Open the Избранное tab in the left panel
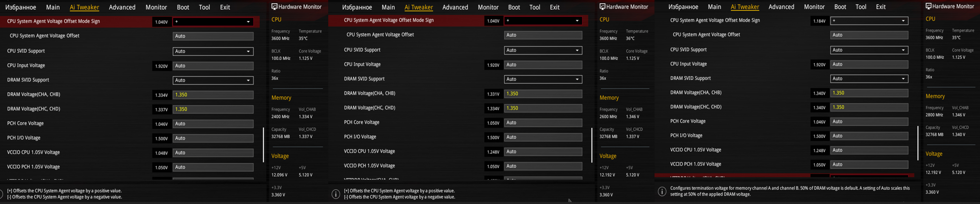This screenshot has width=980, height=204. 20,7
